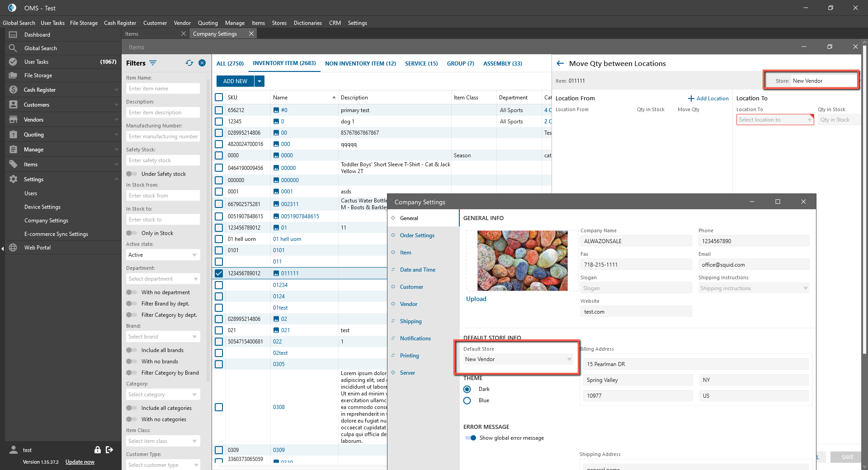
Task: Click the lock icon beside user test
Action: coord(97,450)
